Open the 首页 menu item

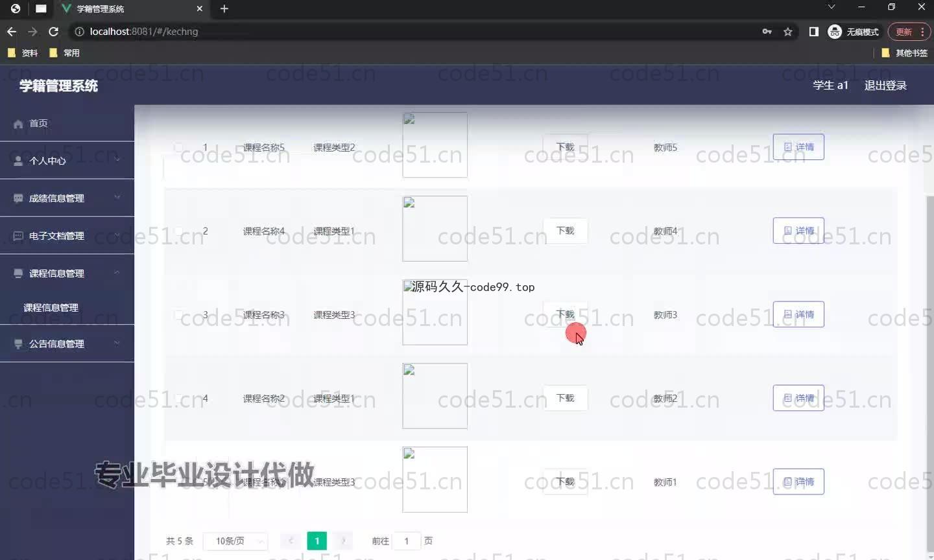point(67,123)
